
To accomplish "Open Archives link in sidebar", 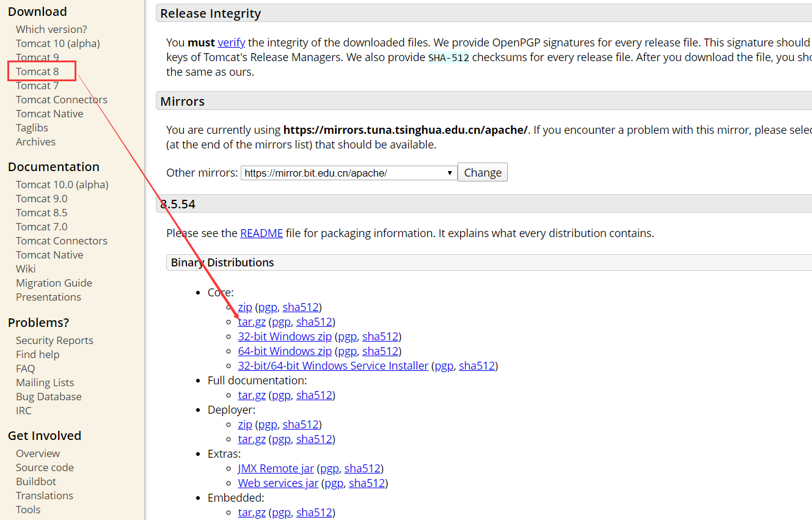I will (35, 142).
